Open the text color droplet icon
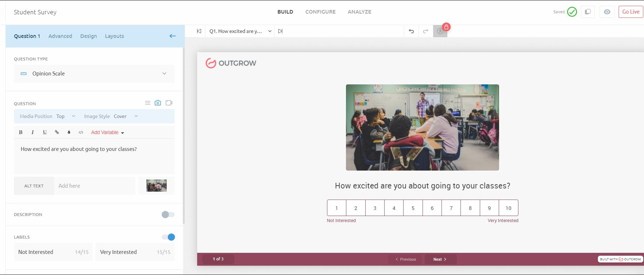The width and height of the screenshot is (644, 275). (69, 132)
